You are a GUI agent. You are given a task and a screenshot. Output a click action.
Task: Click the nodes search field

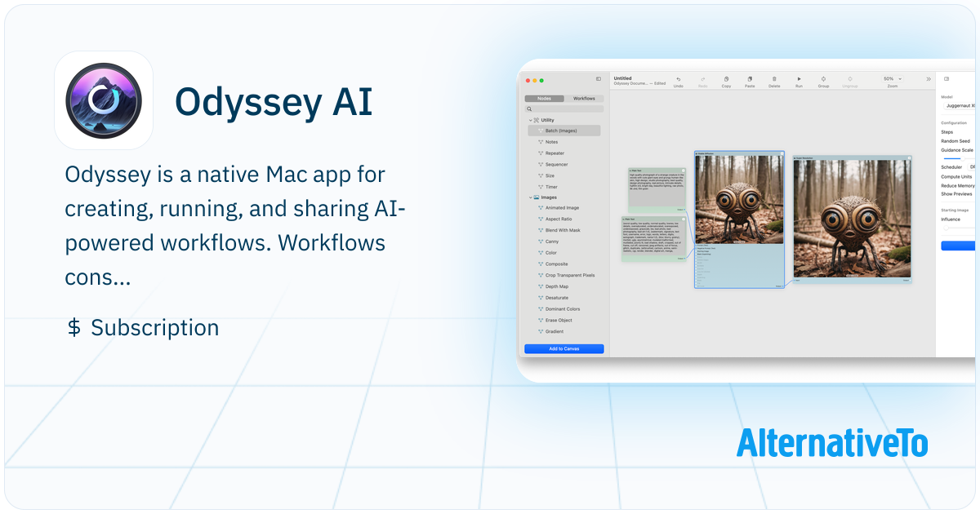564,109
